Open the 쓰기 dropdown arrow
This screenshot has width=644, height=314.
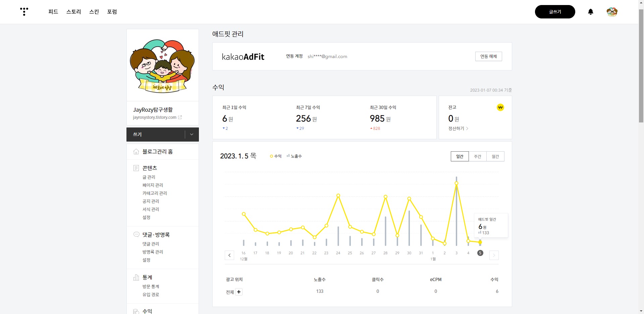[x=192, y=135]
